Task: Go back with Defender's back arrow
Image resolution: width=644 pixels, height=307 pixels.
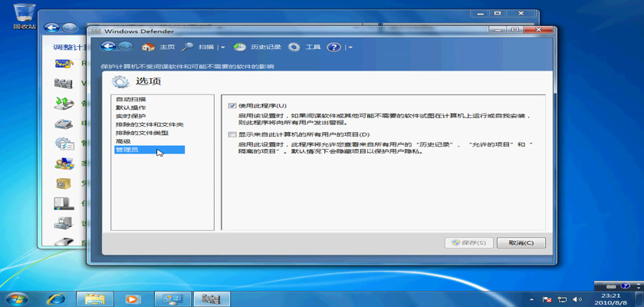Action: (x=109, y=47)
